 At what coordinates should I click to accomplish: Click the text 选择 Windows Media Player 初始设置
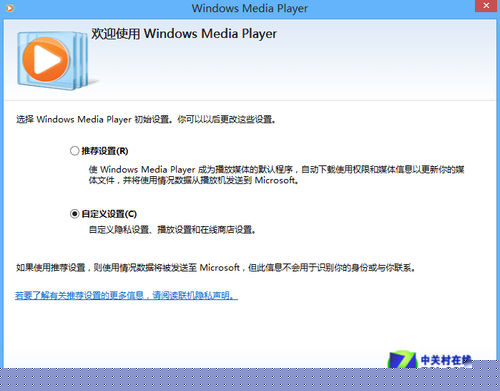click(x=93, y=119)
